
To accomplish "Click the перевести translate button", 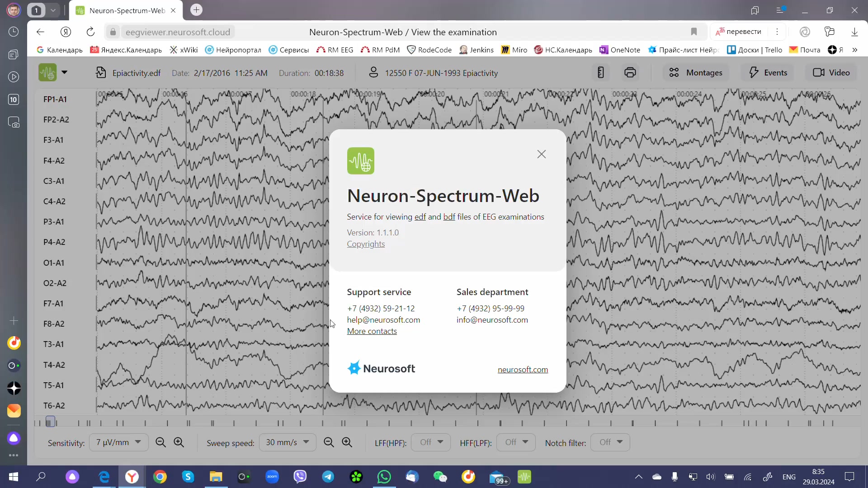I will point(739,32).
